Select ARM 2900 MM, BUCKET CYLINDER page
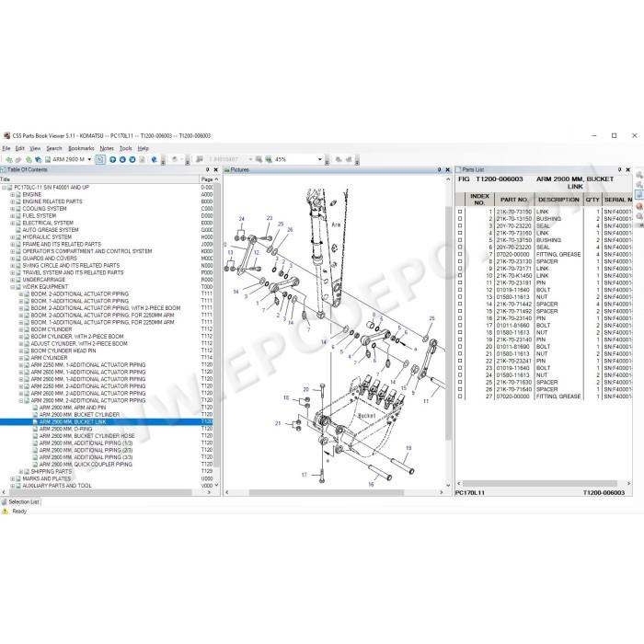Image resolution: width=644 pixels, height=644 pixels. pos(79,415)
